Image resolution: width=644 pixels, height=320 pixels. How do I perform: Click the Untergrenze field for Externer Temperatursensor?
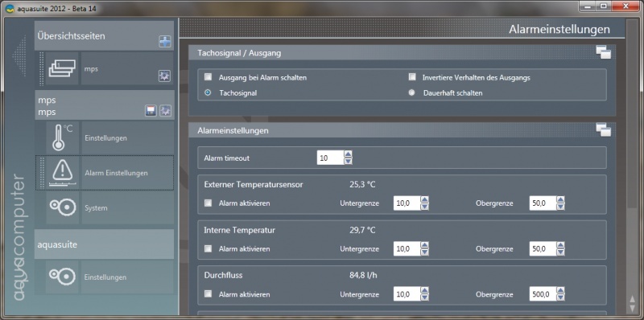(407, 203)
